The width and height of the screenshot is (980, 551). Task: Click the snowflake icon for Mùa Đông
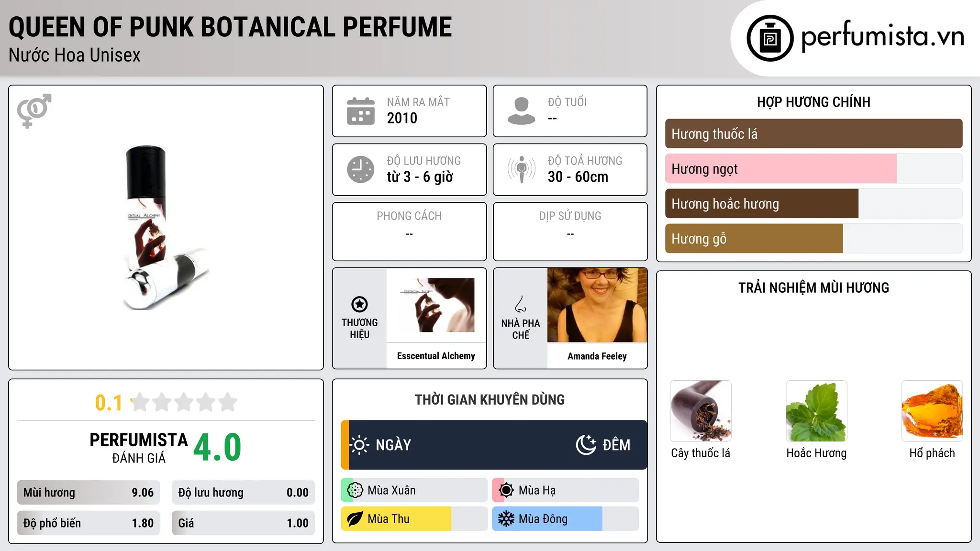[506, 519]
